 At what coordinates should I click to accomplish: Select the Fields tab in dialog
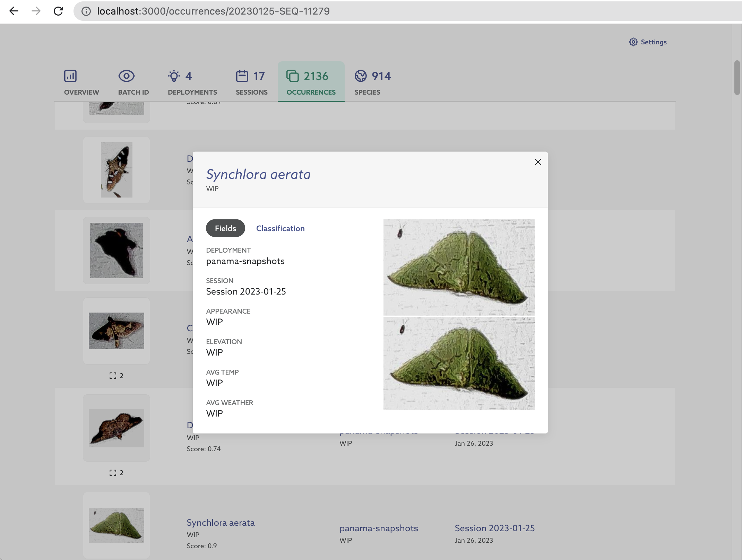click(225, 228)
